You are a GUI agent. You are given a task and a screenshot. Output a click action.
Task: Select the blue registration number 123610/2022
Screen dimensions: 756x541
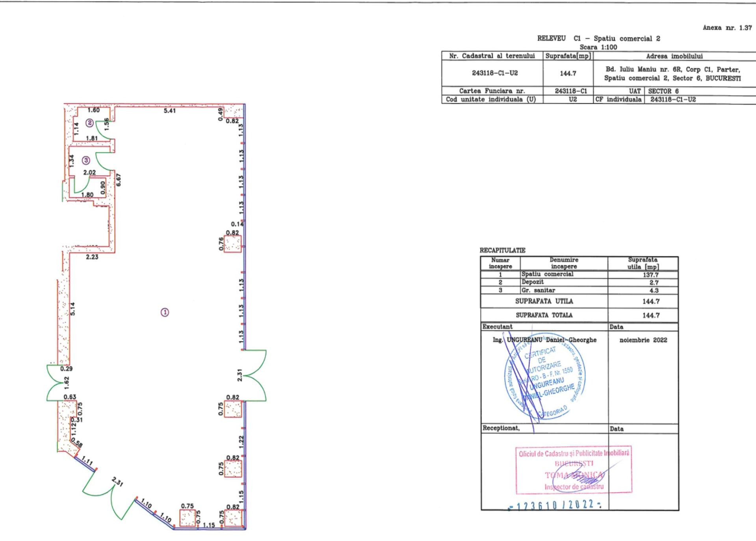point(554,506)
